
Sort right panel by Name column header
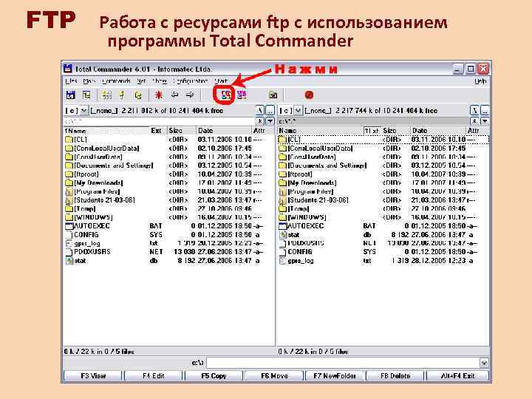pyautogui.click(x=320, y=131)
